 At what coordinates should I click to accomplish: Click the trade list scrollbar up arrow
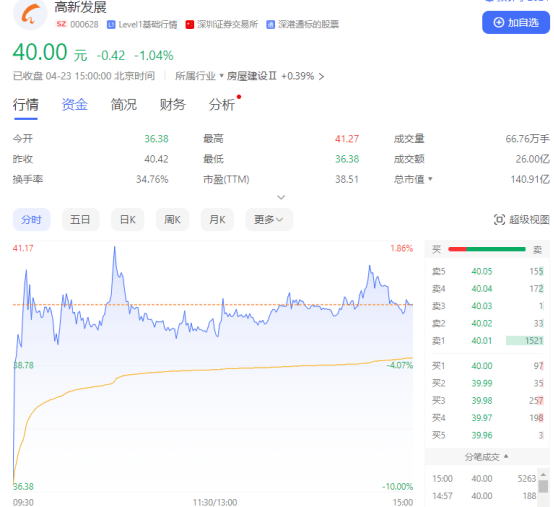(543, 474)
